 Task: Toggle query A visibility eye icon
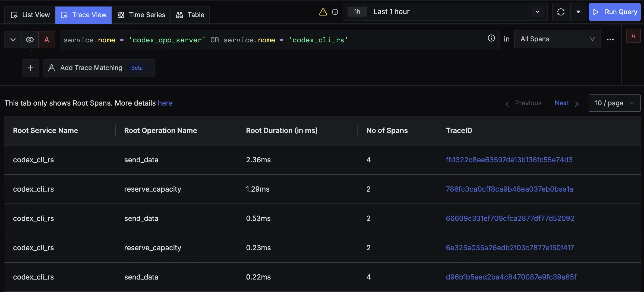[x=30, y=40]
